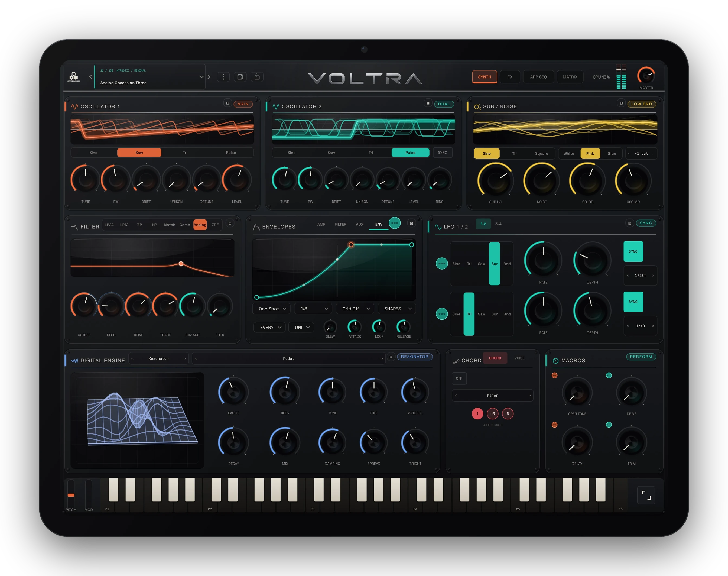Select Saw waveform for Oscillator 1
The width and height of the screenshot is (728, 576).
tap(139, 153)
